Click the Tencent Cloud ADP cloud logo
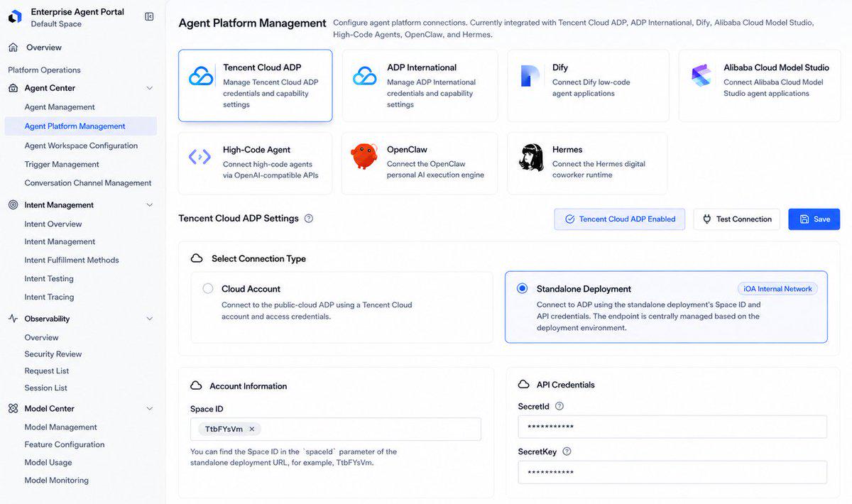Screen dimensions: 852x504 [x=201, y=76]
